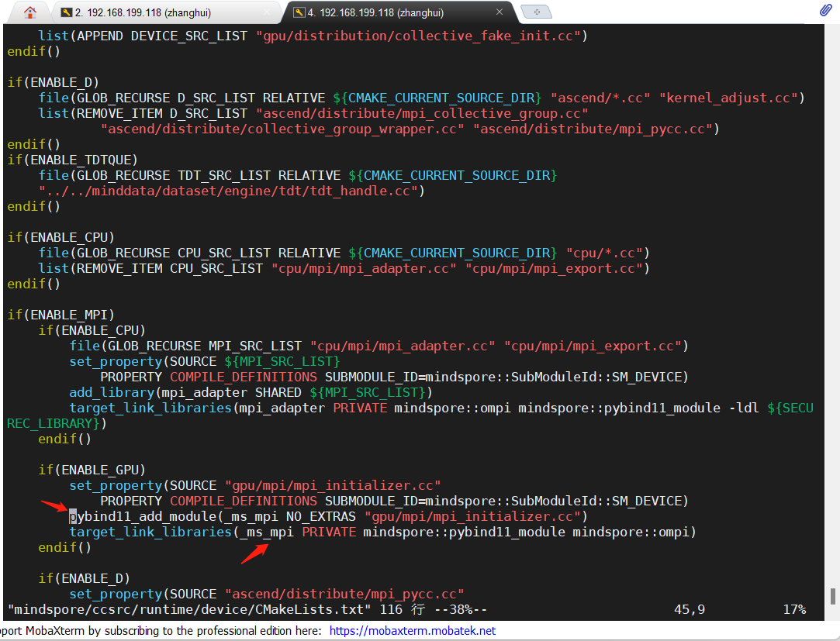Click the string "ascend/distribute/collective_group_wrapper.cc"
This screenshot has height=641, width=840.
(282, 129)
